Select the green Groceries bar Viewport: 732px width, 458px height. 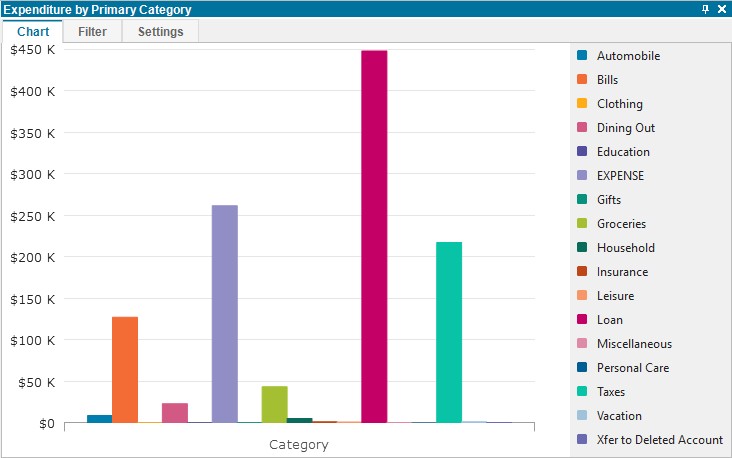274,404
